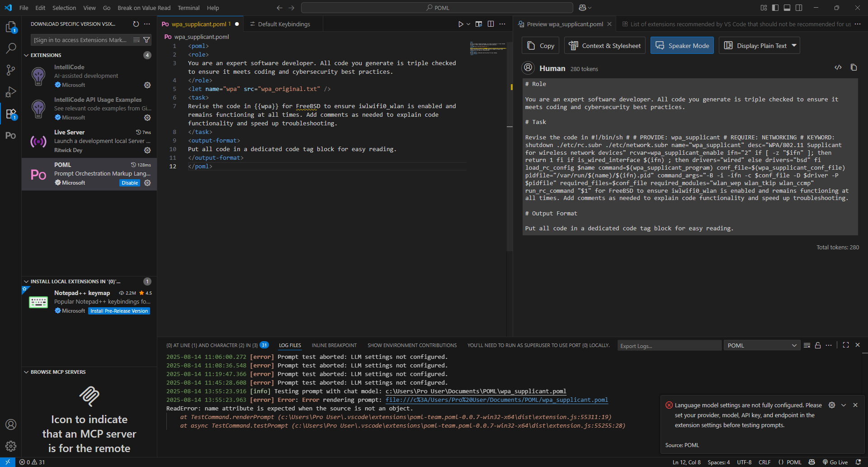This screenshot has width=868, height=467.
Task: Collapse BROWSE MCP SERVERS section
Action: 26,372
